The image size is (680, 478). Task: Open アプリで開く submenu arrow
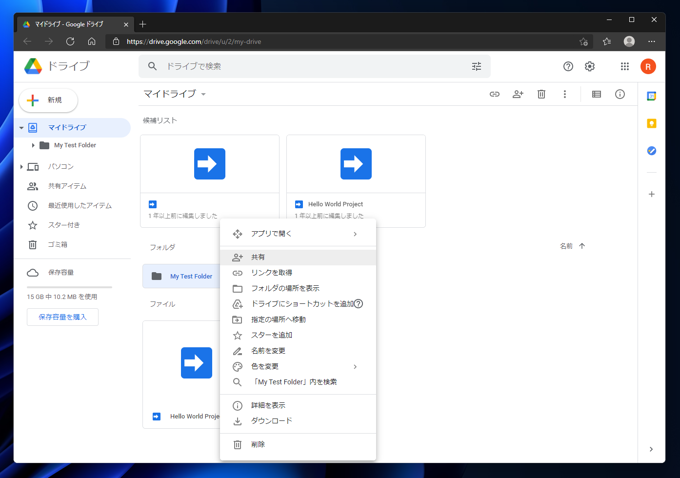coord(355,234)
